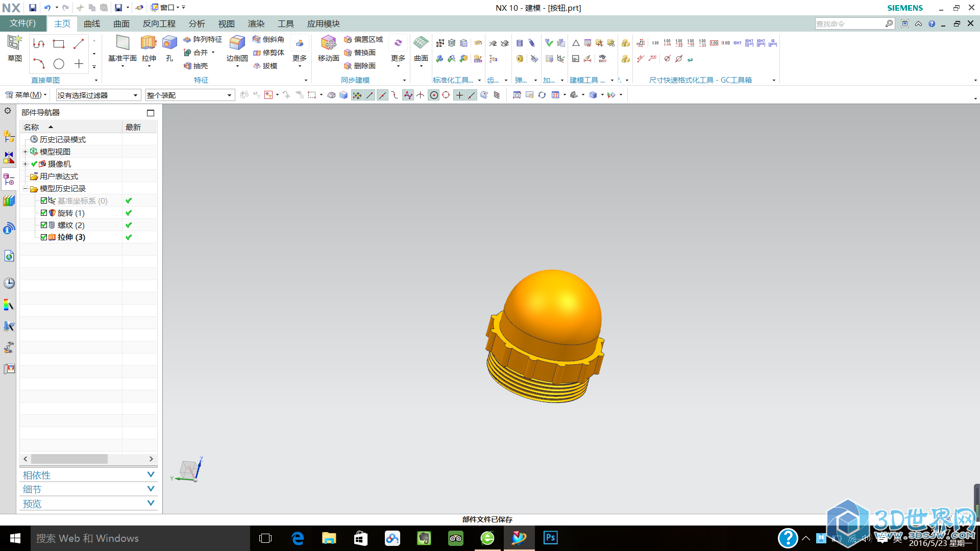This screenshot has height=551, width=980.
Task: Toggle the point-on-curve snap button
Action: (472, 95)
